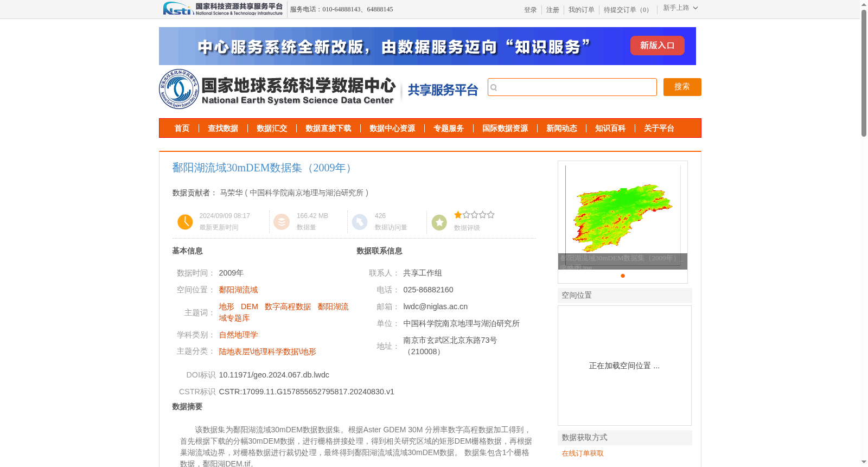Click the National Earth System Science Data Center logo
This screenshot has width=868, height=467.
pyautogui.click(x=278, y=89)
